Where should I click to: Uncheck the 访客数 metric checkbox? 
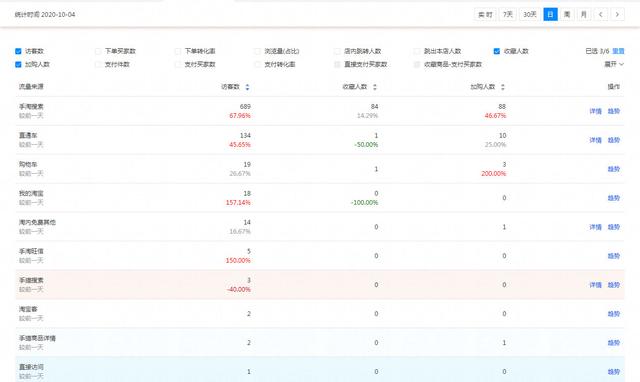tap(18, 51)
